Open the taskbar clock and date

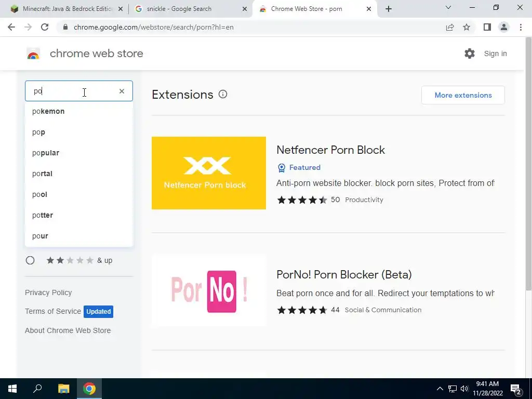pos(487,389)
